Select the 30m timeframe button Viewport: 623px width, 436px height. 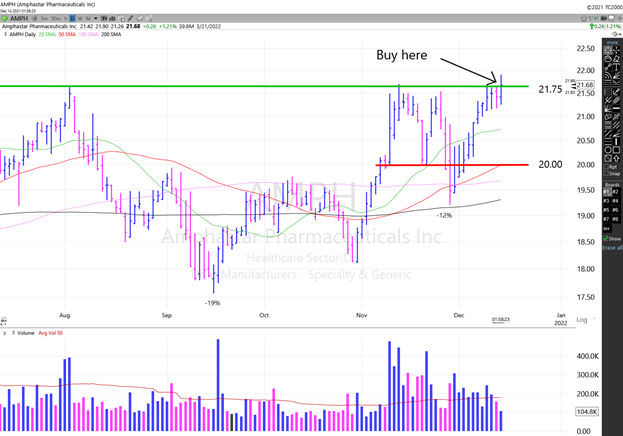pyautogui.click(x=56, y=18)
